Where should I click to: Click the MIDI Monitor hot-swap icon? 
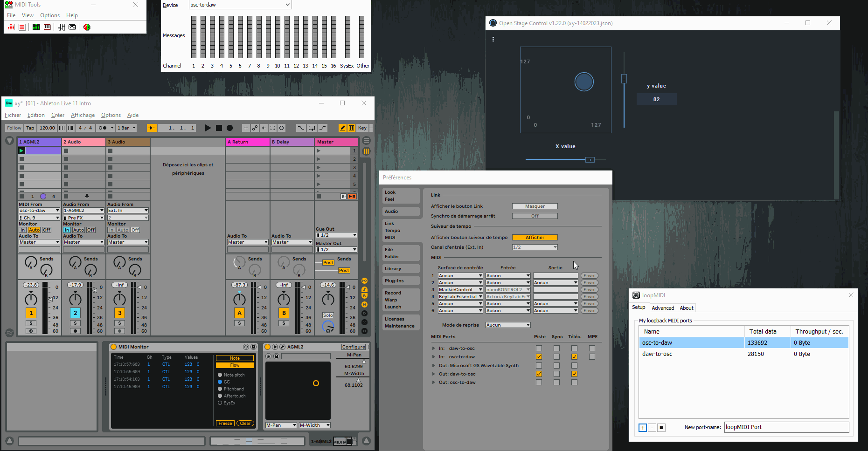(246, 347)
